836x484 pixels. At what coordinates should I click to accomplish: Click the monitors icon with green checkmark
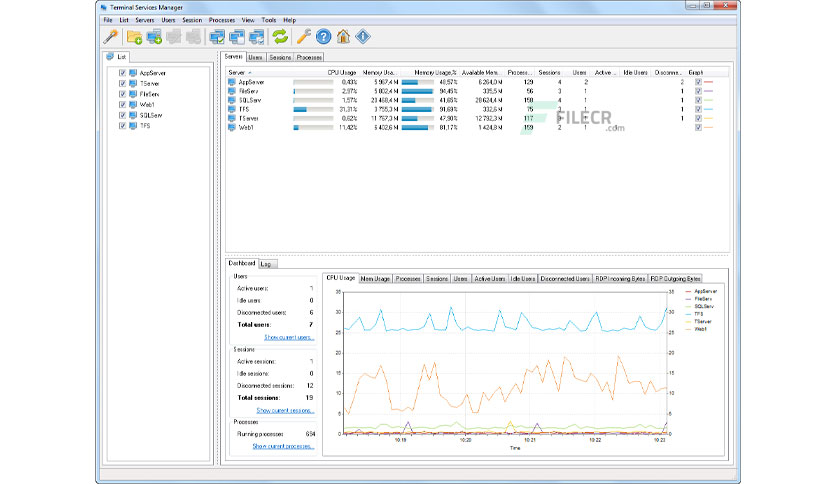pos(217,37)
